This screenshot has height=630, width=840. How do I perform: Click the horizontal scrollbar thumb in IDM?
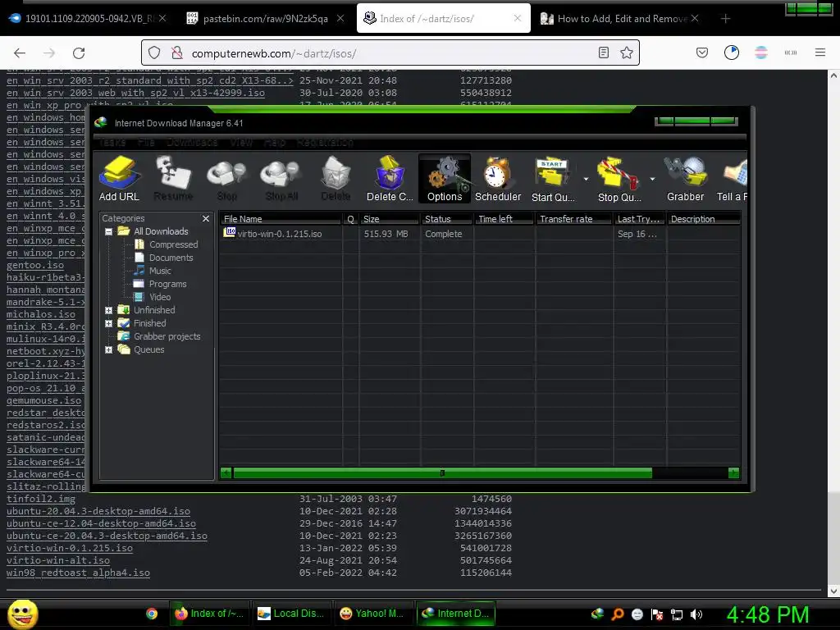pyautogui.click(x=442, y=472)
